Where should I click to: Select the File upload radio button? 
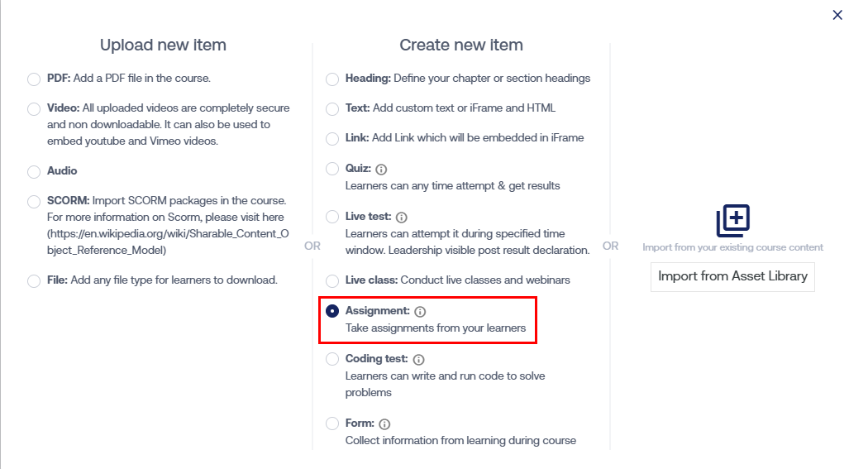34,281
